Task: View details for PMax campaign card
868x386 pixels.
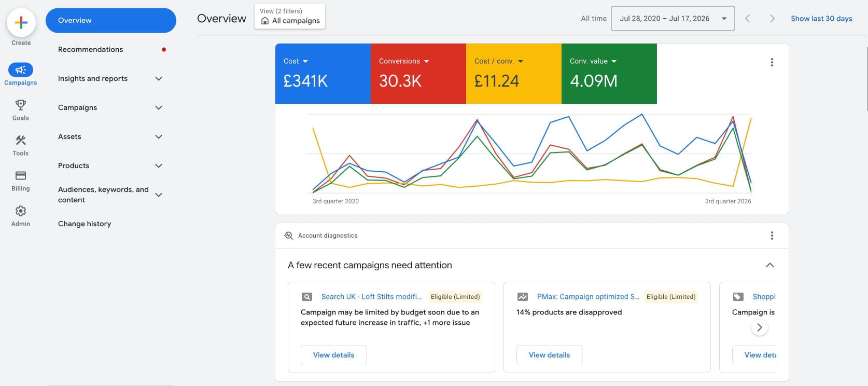Action: [549, 355]
